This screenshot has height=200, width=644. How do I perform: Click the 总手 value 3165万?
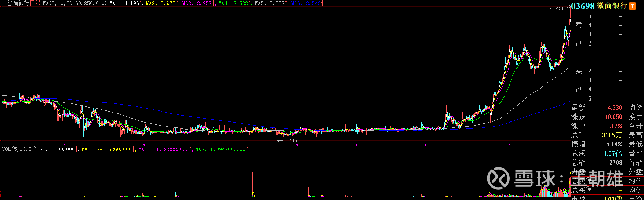coord(612,135)
